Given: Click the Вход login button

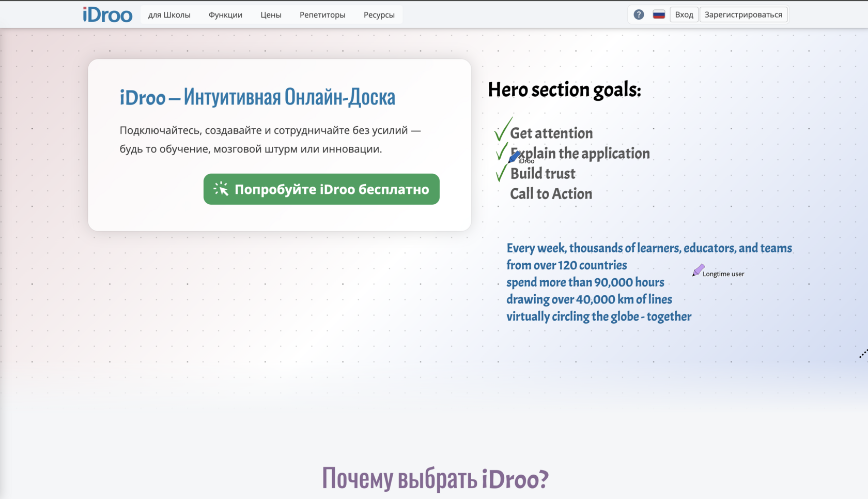Looking at the screenshot, I should (x=684, y=14).
